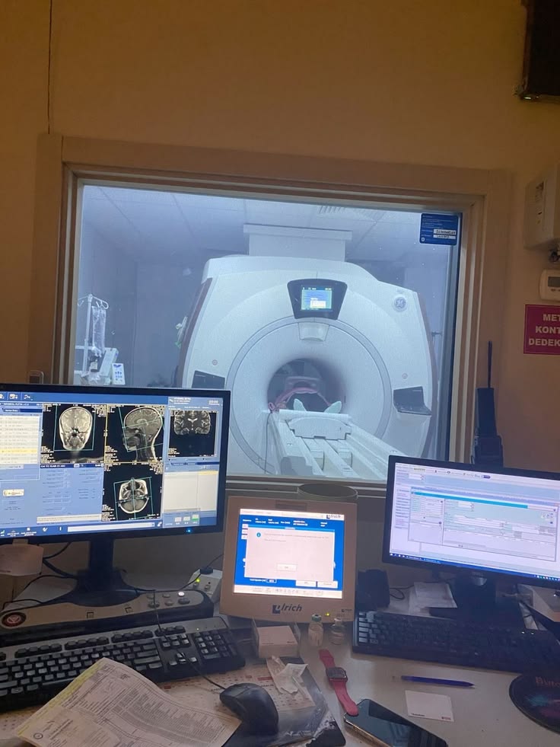The image size is (560, 747).
Task: Click the coronal brain scan viewport
Action: point(75,429)
